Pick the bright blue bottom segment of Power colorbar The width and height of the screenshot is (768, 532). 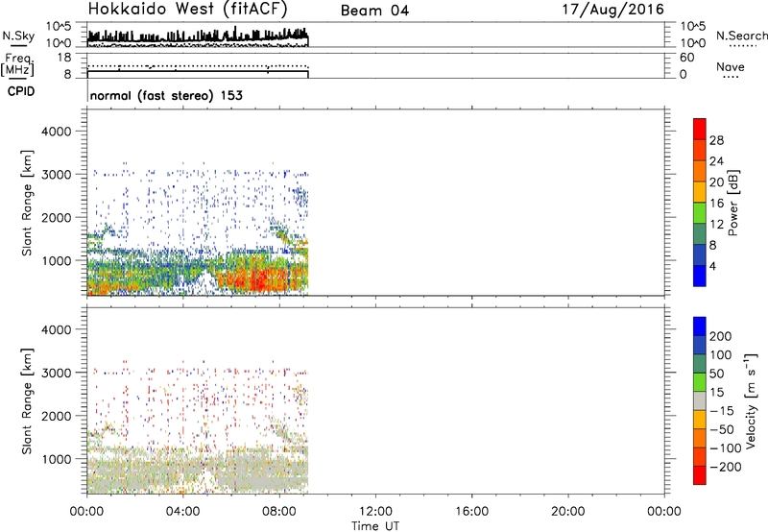(x=700, y=276)
